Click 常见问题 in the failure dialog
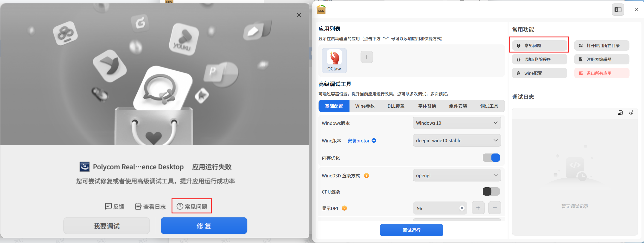 point(192,206)
